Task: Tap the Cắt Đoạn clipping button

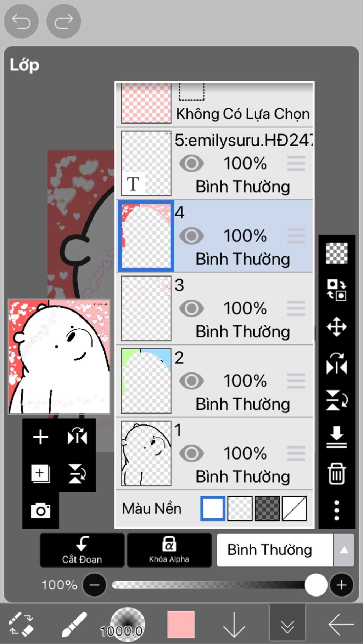Action: point(82,550)
